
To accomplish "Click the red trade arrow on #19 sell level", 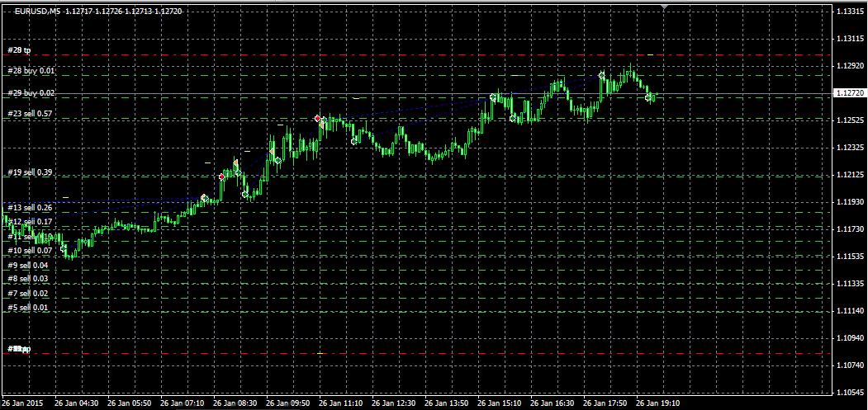I will pyautogui.click(x=222, y=177).
